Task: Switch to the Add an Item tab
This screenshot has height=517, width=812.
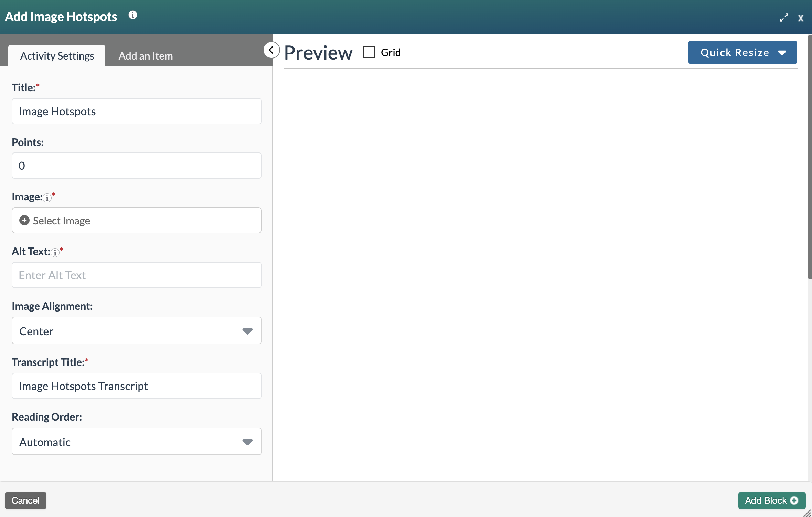Action: [x=146, y=55]
